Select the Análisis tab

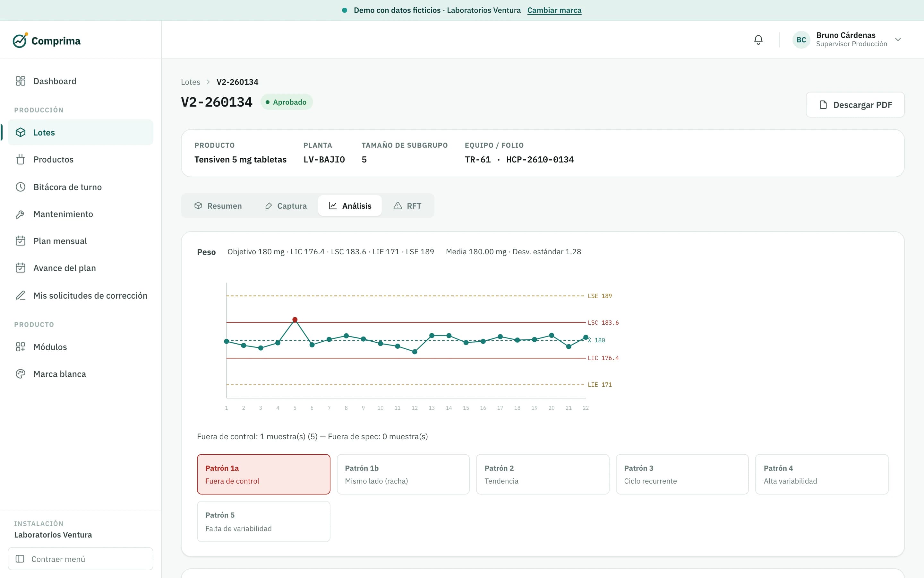[350, 206]
